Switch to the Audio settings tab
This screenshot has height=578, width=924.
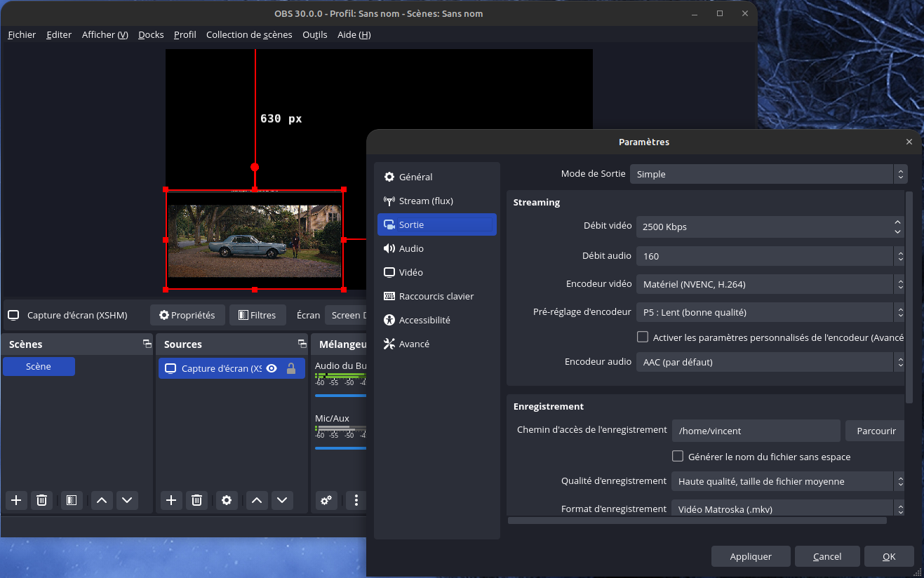point(411,248)
